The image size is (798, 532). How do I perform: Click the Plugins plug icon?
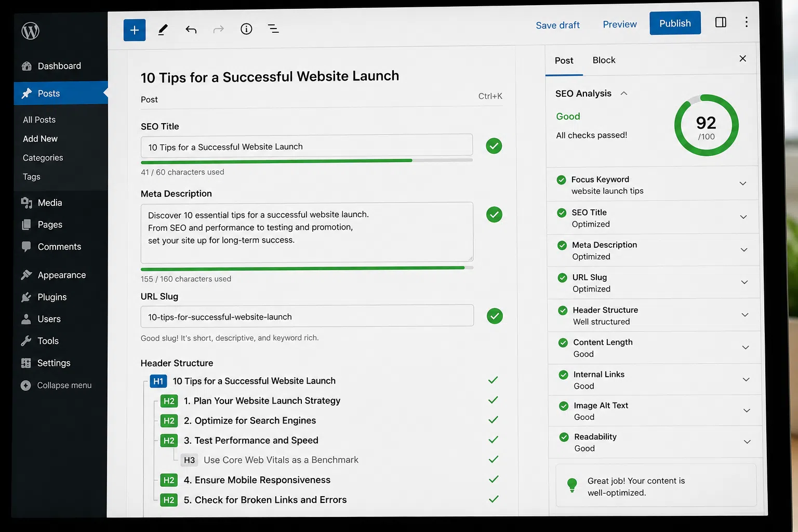26,297
